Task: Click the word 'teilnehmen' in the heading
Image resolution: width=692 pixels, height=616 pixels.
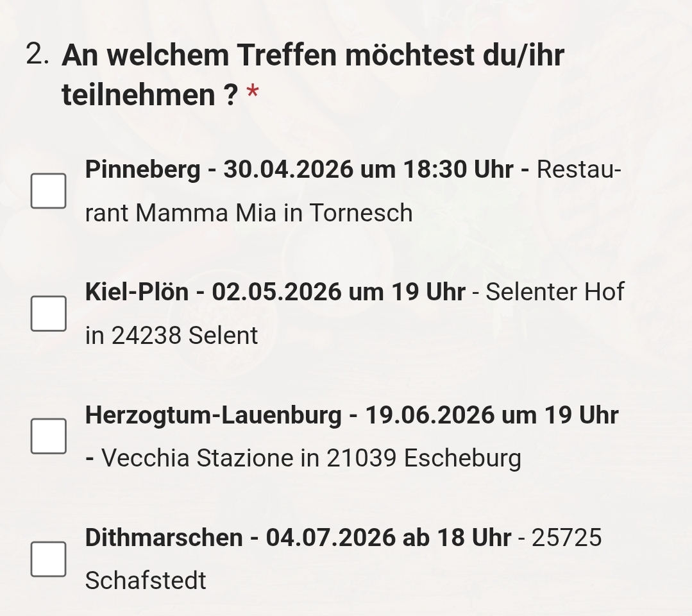Action: coord(139,96)
